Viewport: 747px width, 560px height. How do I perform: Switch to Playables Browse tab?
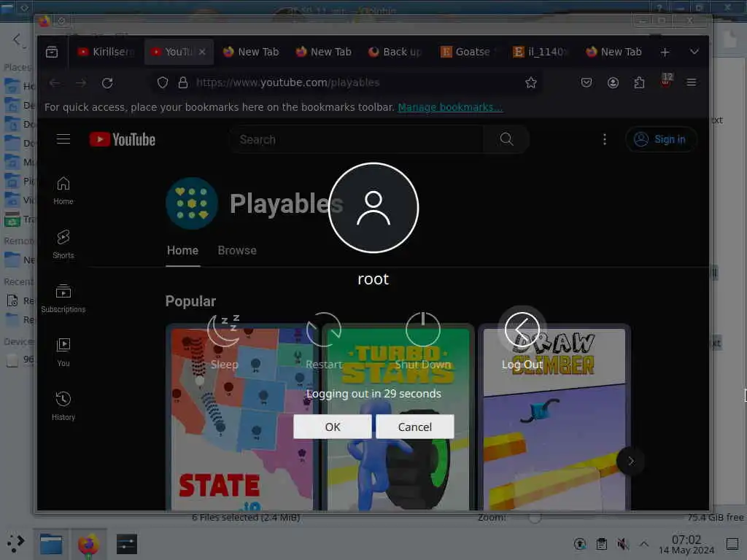237,251
